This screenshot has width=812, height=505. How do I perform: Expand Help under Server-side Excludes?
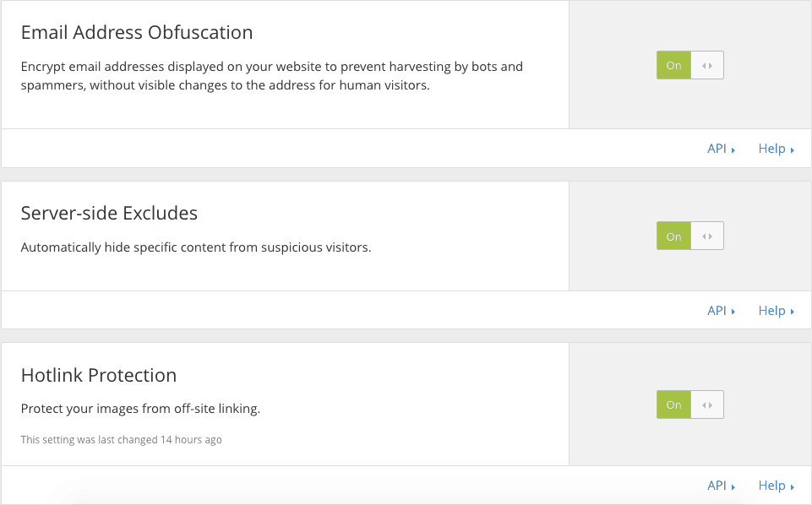point(776,311)
